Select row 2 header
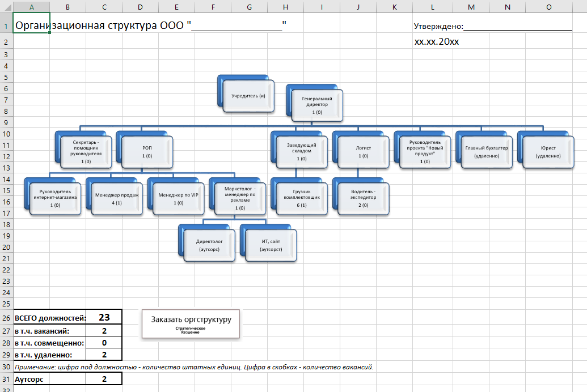This screenshot has height=392, width=587. click(x=6, y=42)
